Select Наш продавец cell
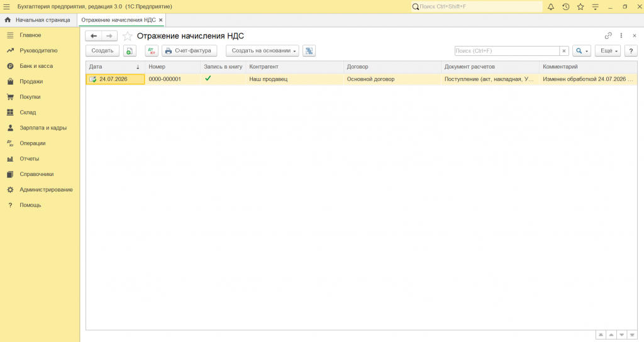644x342 pixels. pos(294,79)
